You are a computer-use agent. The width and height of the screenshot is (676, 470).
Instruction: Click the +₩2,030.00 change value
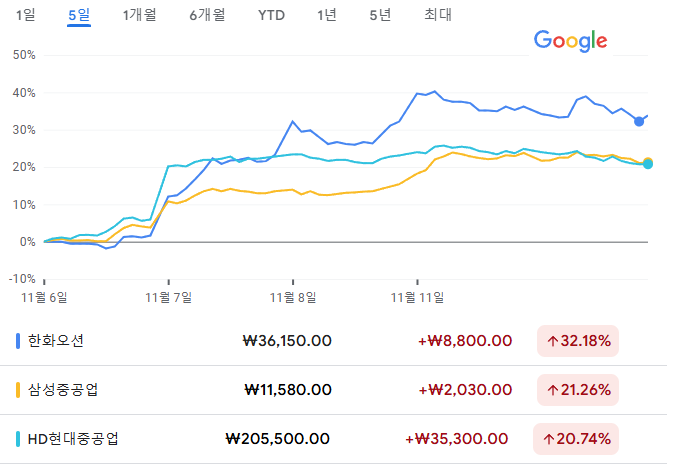tap(465, 390)
